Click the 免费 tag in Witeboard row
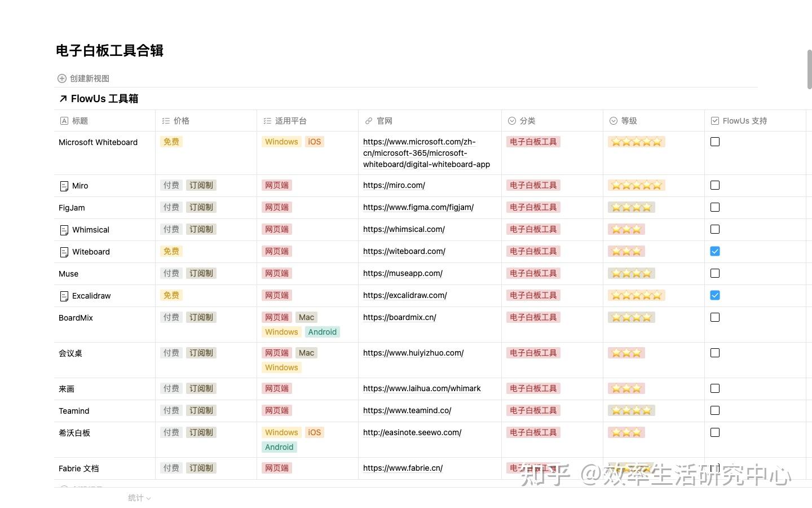This screenshot has width=812, height=508. (171, 251)
